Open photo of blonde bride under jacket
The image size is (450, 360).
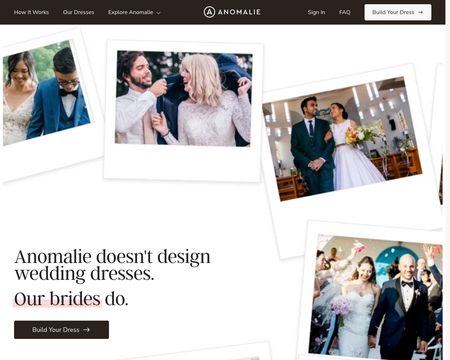pos(183,99)
